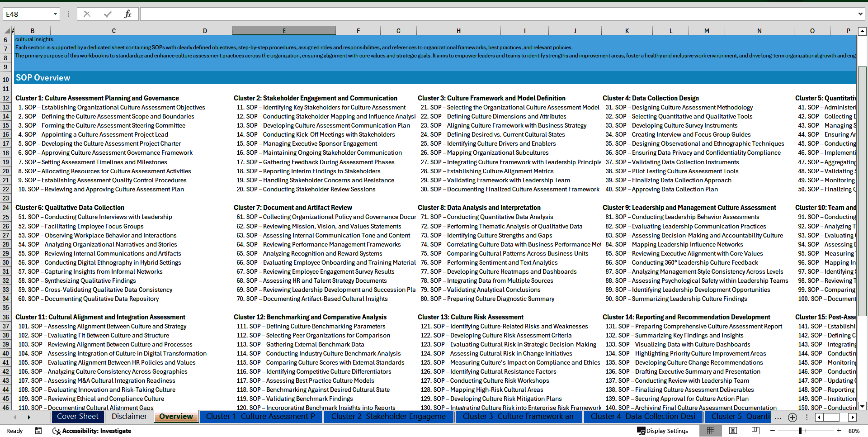Click the next sheet navigation arrow
Image resolution: width=868 pixels, height=437 pixels.
click(x=28, y=417)
